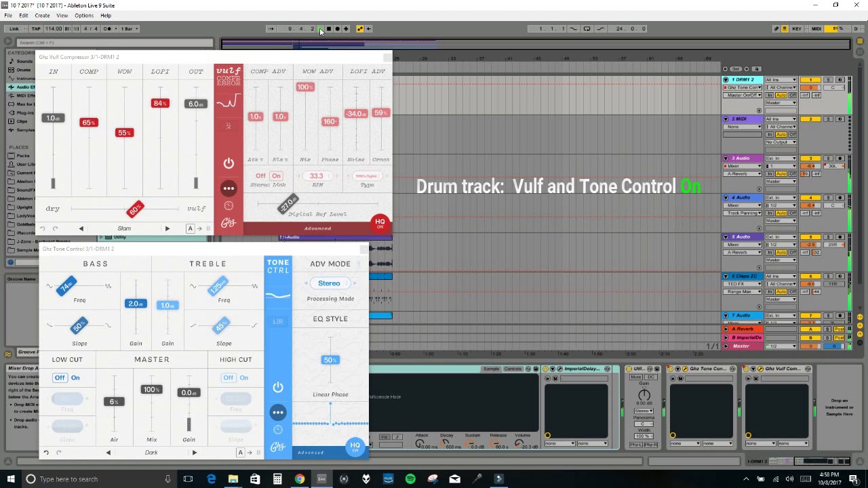This screenshot has width=868, height=488.
Task: Toggle HQ On in Vulf Compressor
Action: (380, 223)
